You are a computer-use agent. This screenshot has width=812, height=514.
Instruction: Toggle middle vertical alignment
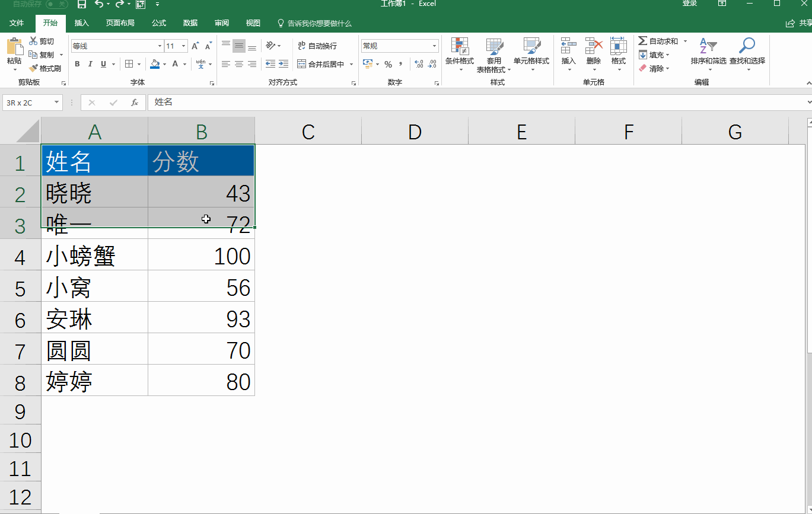pyautogui.click(x=239, y=45)
